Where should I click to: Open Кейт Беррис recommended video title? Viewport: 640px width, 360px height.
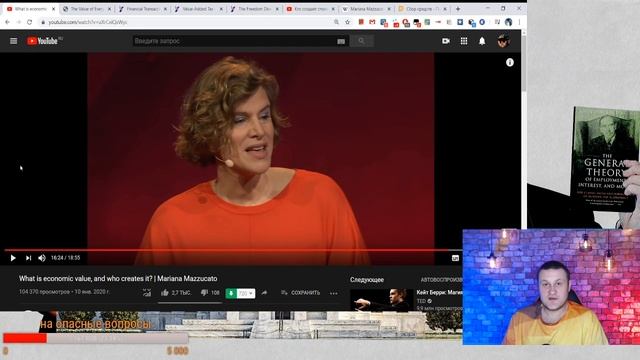(x=439, y=292)
